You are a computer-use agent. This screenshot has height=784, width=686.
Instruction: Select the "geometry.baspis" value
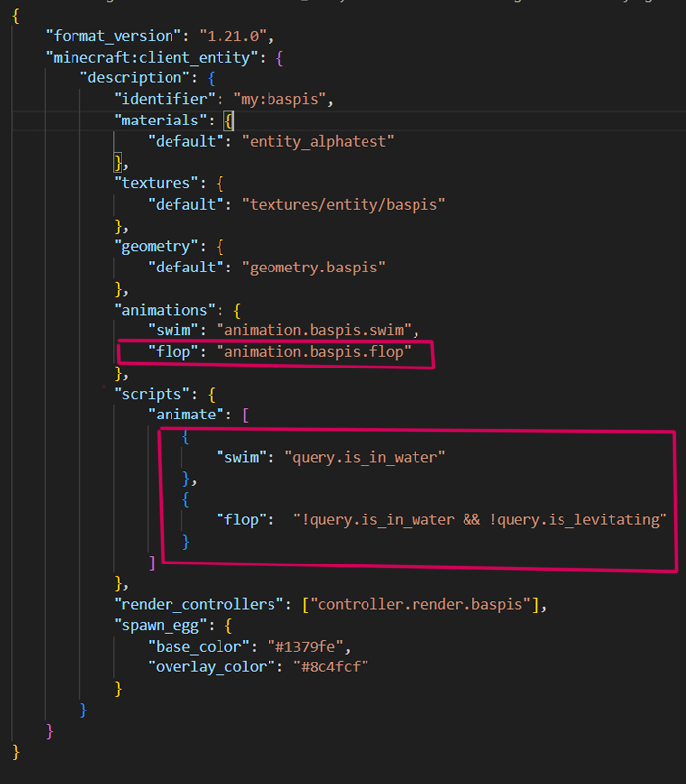314,268
